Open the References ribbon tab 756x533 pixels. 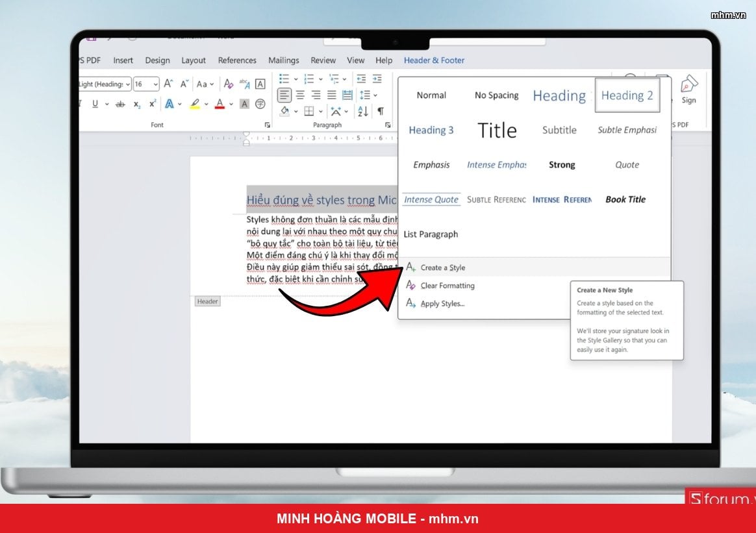[x=236, y=60]
